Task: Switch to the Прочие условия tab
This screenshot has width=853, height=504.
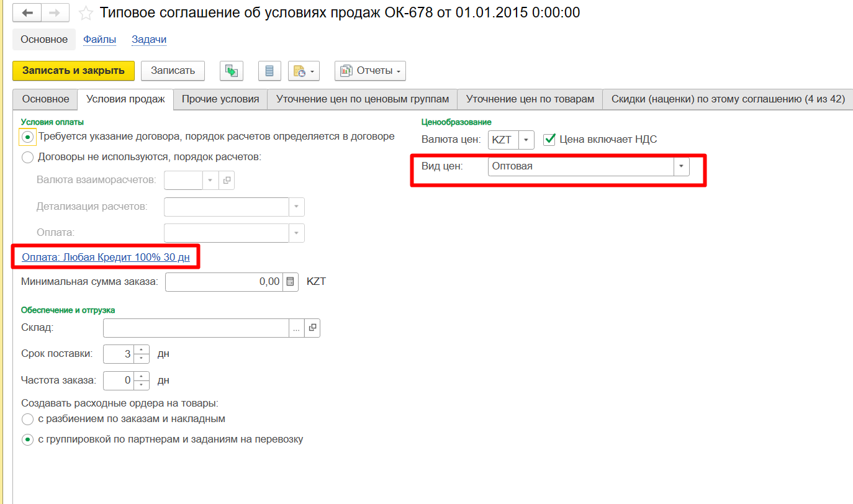Action: (x=220, y=99)
